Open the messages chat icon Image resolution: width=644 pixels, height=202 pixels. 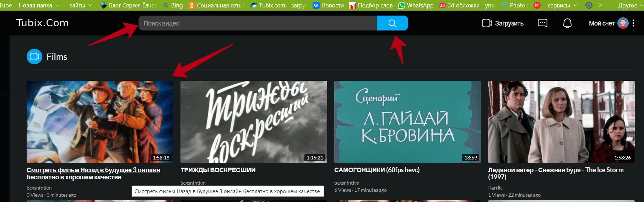pyautogui.click(x=542, y=23)
